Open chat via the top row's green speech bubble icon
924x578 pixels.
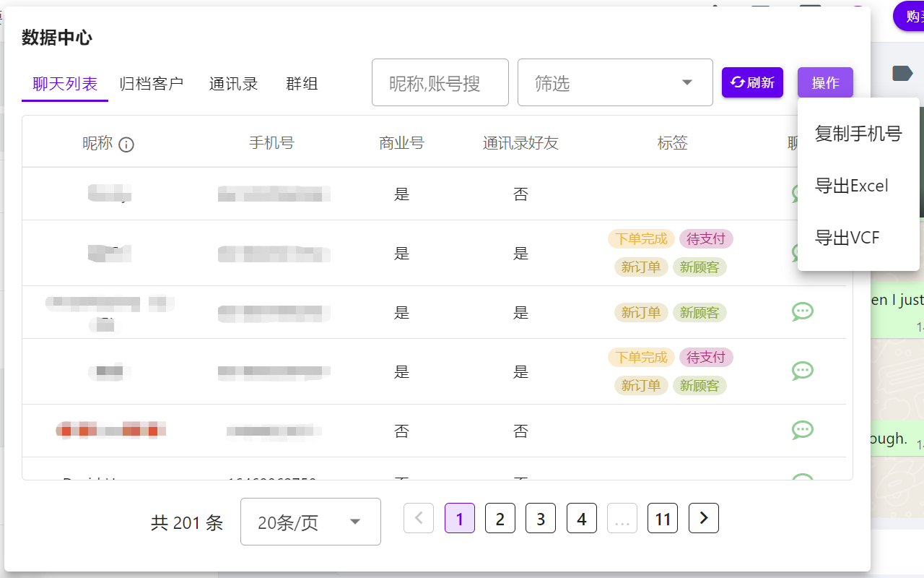[802, 193]
